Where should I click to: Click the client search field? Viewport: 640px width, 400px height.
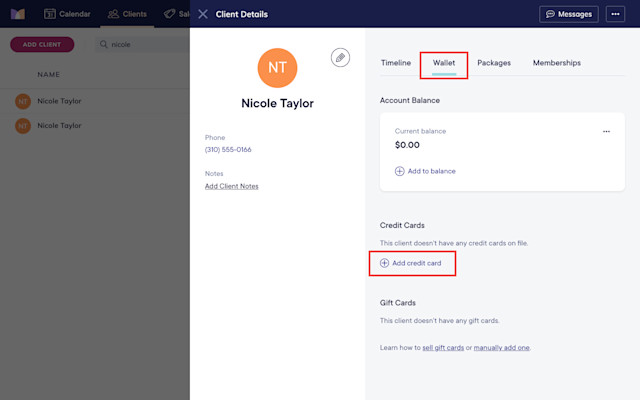click(143, 44)
